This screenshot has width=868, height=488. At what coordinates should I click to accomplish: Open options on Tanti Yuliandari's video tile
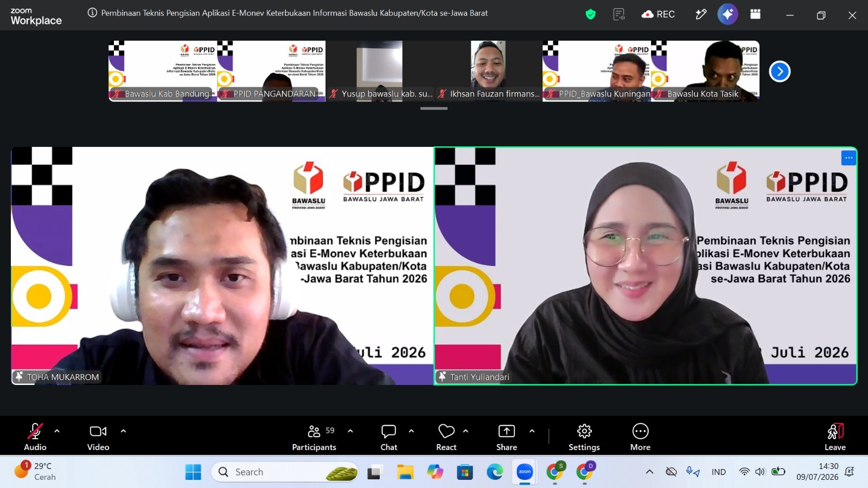848,158
